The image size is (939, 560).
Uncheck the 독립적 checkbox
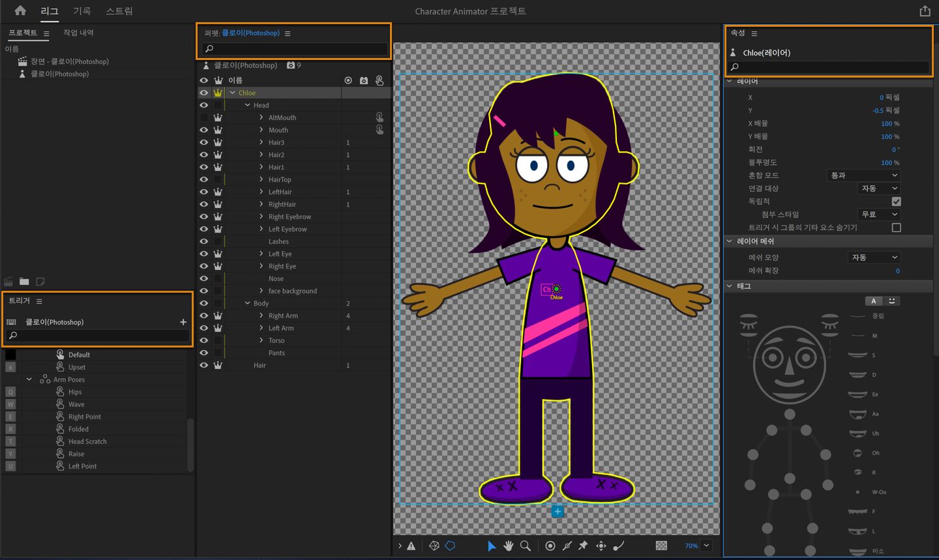point(896,201)
